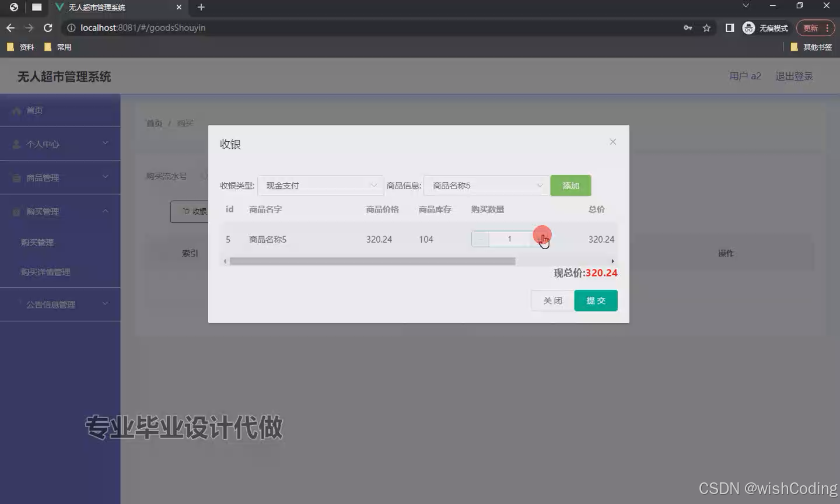Viewport: 840px width, 504px height.
Task: Click the 无痕模式 incognito profile icon
Action: [x=748, y=27]
